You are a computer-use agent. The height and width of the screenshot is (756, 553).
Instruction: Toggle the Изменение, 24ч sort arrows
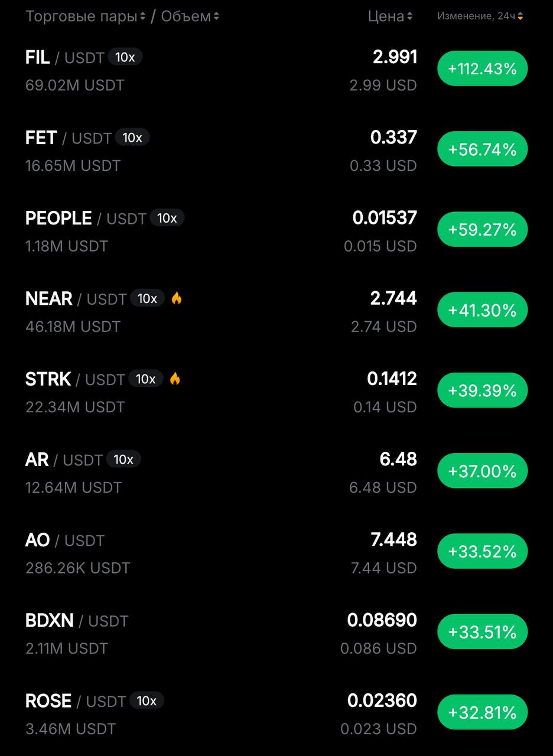(x=520, y=17)
